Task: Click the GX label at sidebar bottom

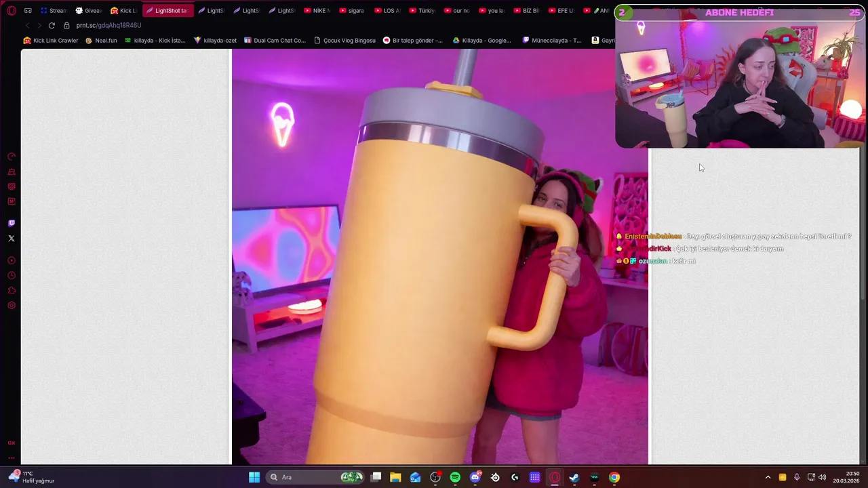Action: (12, 443)
